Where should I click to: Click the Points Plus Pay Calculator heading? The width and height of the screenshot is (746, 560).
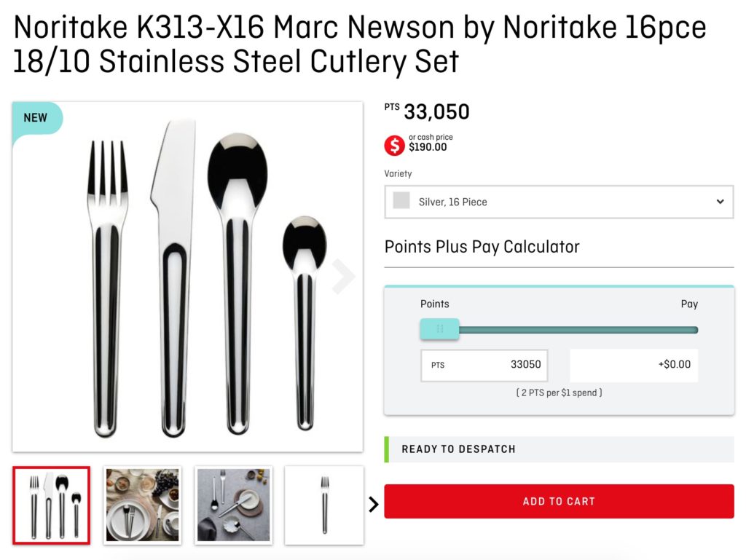click(x=482, y=247)
